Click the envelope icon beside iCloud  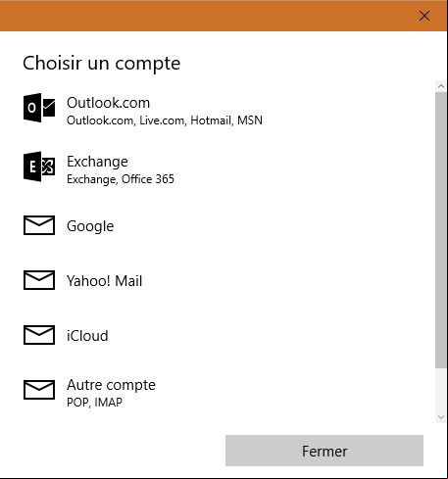coord(39,335)
